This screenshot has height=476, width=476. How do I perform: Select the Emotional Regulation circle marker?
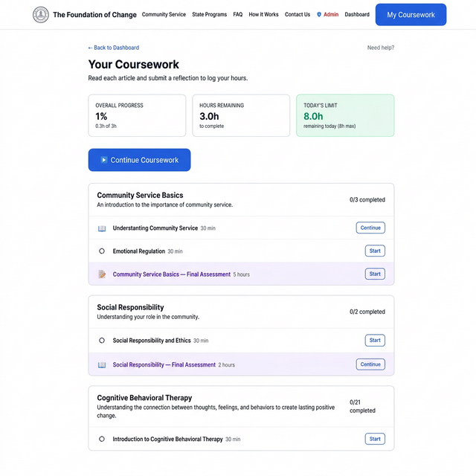(102, 251)
